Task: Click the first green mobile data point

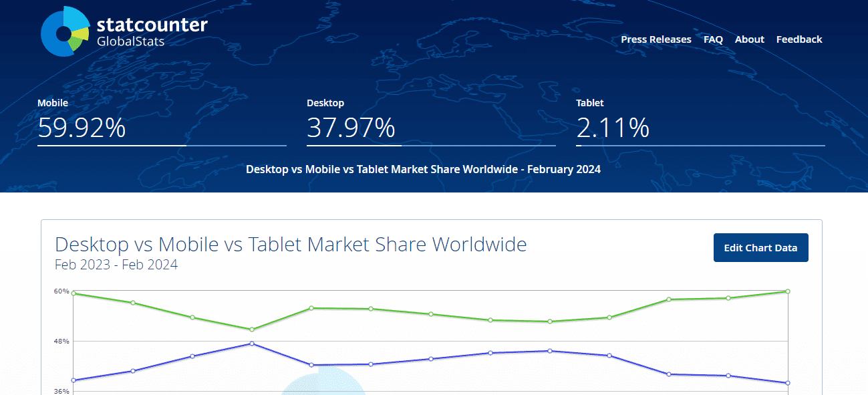Action: (73, 293)
